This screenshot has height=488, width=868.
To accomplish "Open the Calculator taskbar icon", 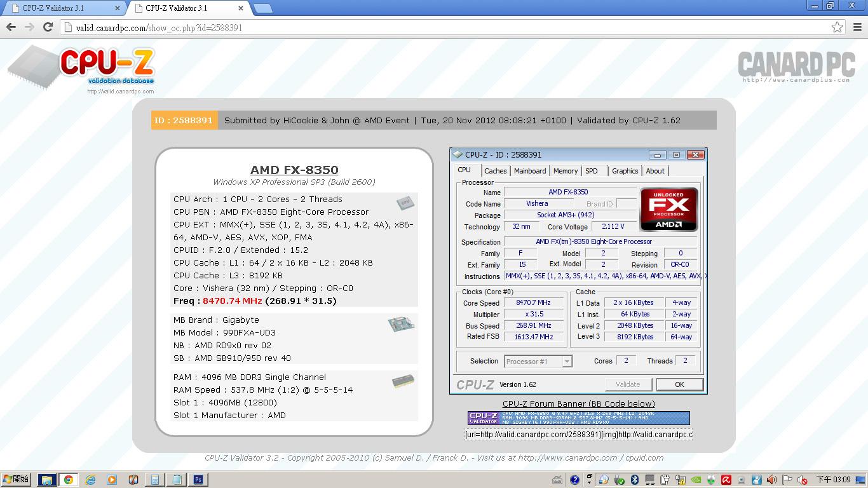I will 155,480.
